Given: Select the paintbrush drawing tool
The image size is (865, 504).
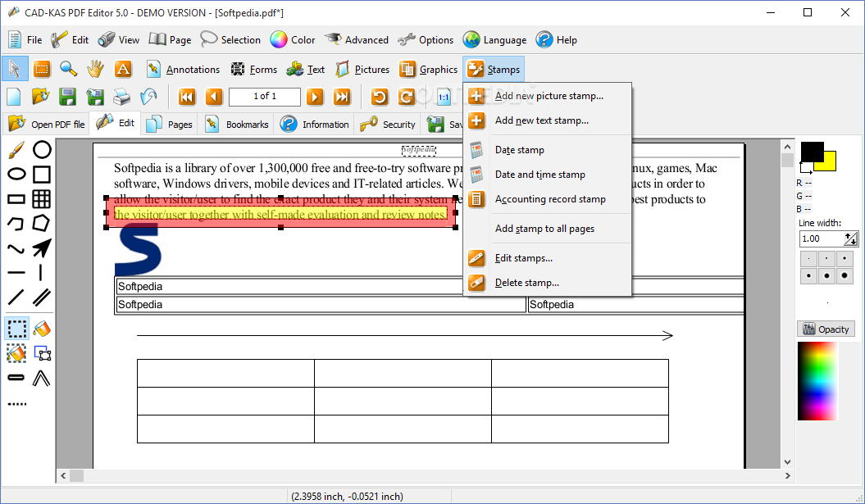Looking at the screenshot, I should [x=16, y=149].
